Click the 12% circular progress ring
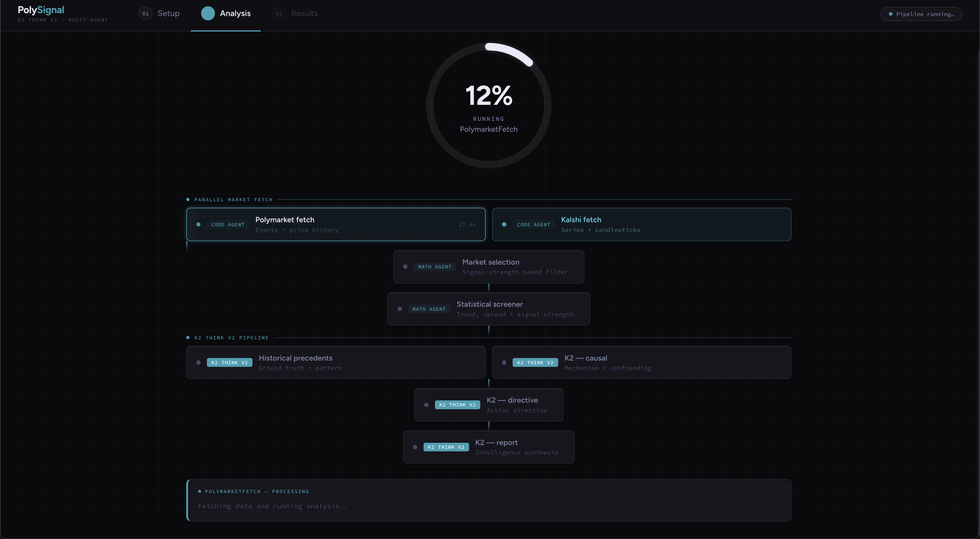 click(x=489, y=105)
